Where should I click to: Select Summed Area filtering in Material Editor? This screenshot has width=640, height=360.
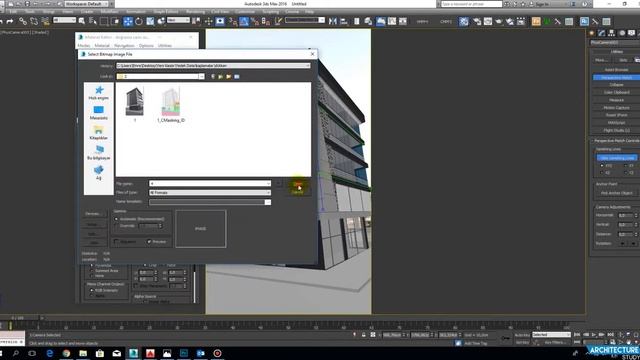[x=91, y=271]
